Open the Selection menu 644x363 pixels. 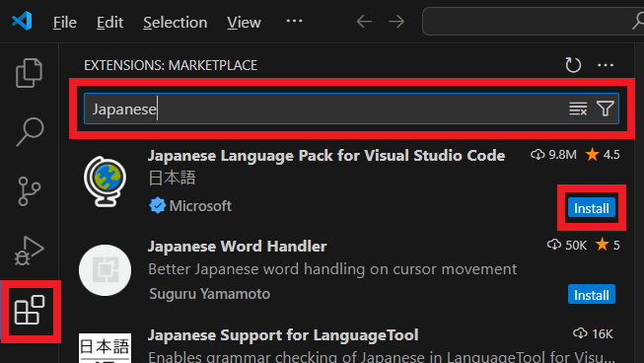[x=176, y=22]
